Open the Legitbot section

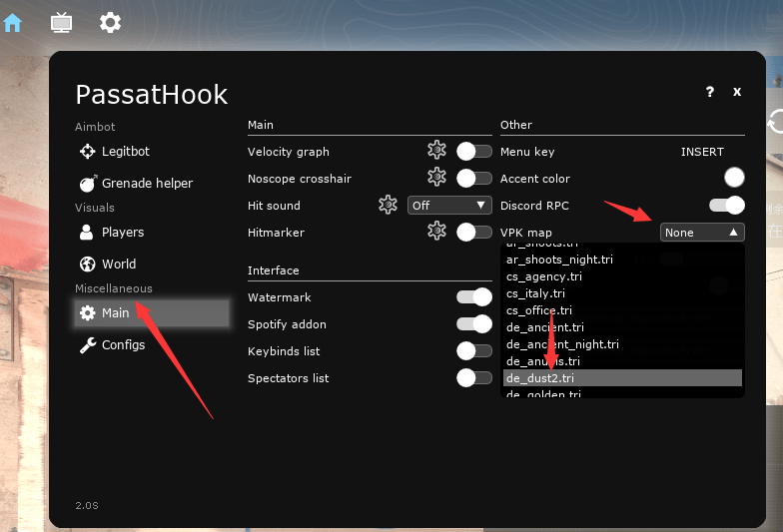point(125,152)
